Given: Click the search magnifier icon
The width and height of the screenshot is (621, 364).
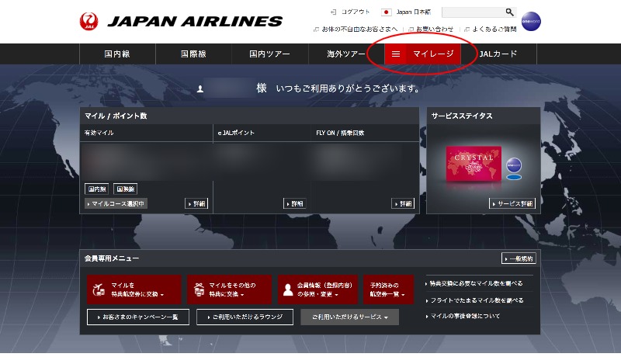Looking at the screenshot, I should [510, 12].
